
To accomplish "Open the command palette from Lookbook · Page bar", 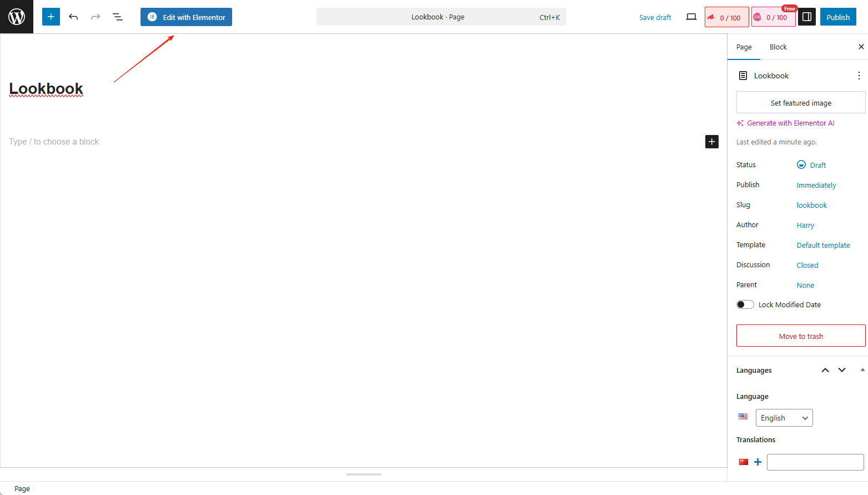I will tap(441, 17).
